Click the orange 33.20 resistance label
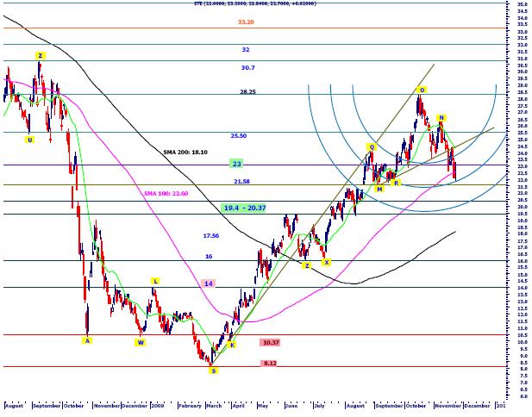 [x=246, y=22]
